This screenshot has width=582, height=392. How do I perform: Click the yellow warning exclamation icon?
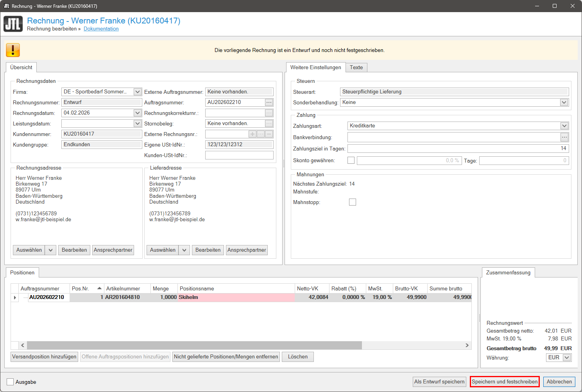(x=13, y=50)
